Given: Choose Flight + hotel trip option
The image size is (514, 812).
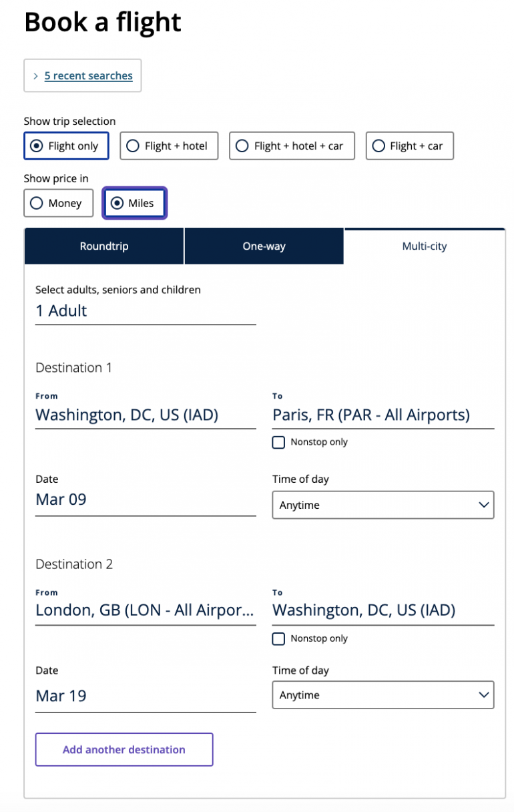Looking at the screenshot, I should click(169, 146).
